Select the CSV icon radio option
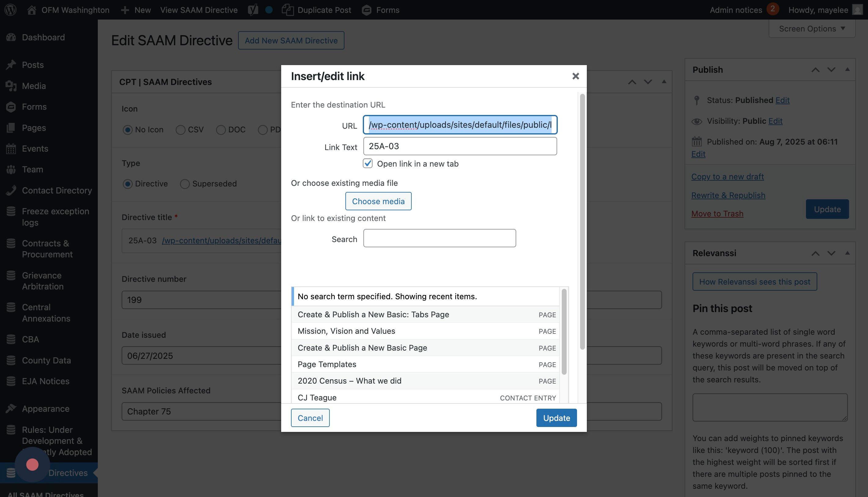Image resolution: width=868 pixels, height=497 pixels. tap(180, 130)
